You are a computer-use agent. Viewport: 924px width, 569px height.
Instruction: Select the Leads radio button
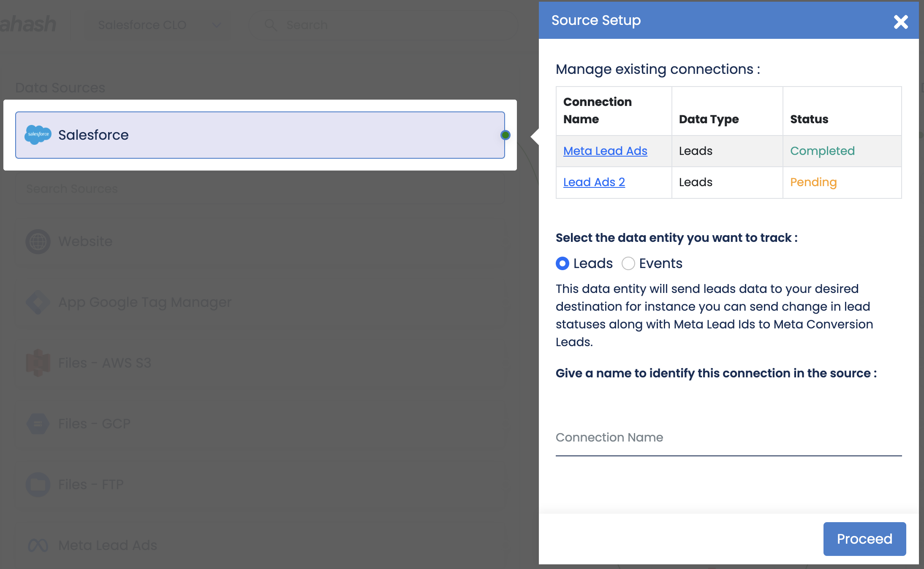tap(563, 263)
